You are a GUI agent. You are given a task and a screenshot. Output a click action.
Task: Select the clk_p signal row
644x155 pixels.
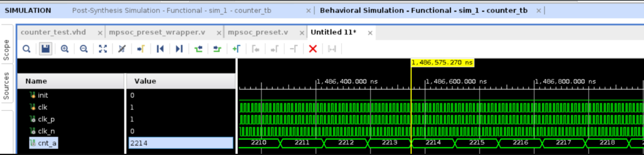point(46,119)
